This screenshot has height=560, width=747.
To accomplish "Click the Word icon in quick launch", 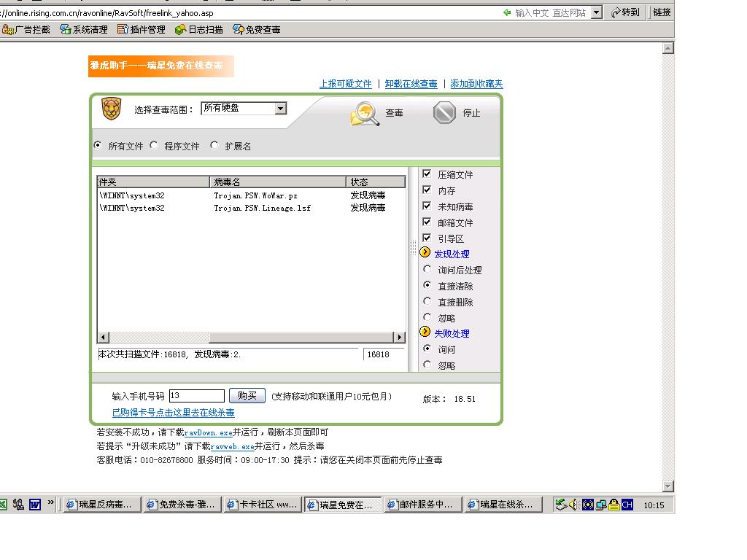I will (x=35, y=505).
